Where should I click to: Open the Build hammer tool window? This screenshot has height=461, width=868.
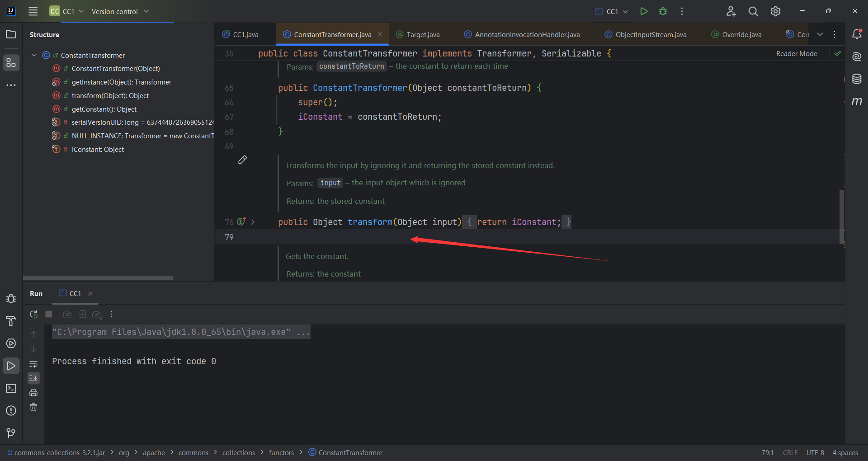click(x=11, y=321)
